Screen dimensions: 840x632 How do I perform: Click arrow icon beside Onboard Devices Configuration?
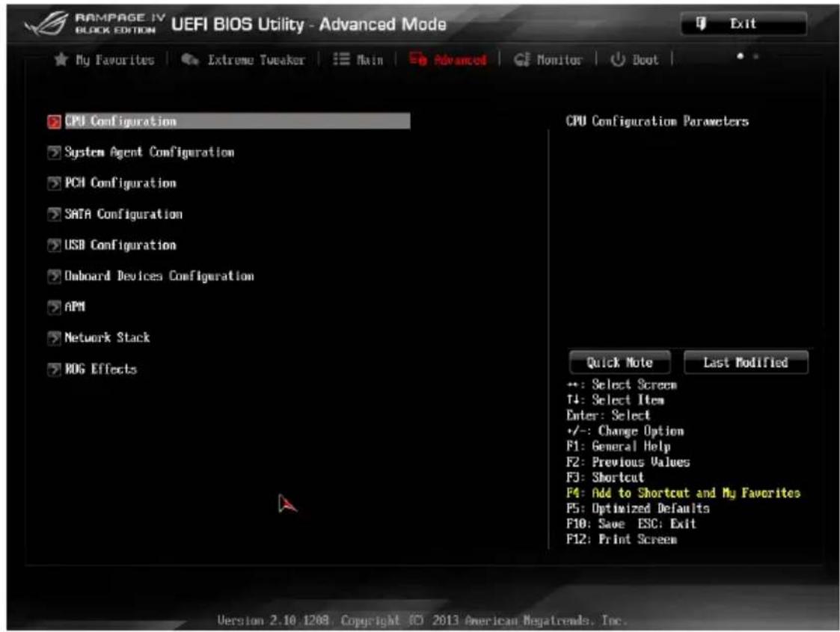click(x=54, y=277)
